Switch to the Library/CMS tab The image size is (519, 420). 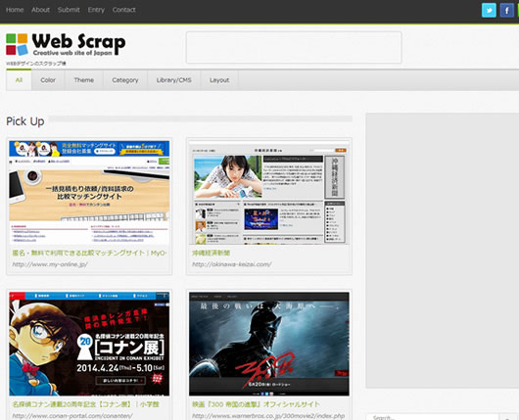coord(173,80)
